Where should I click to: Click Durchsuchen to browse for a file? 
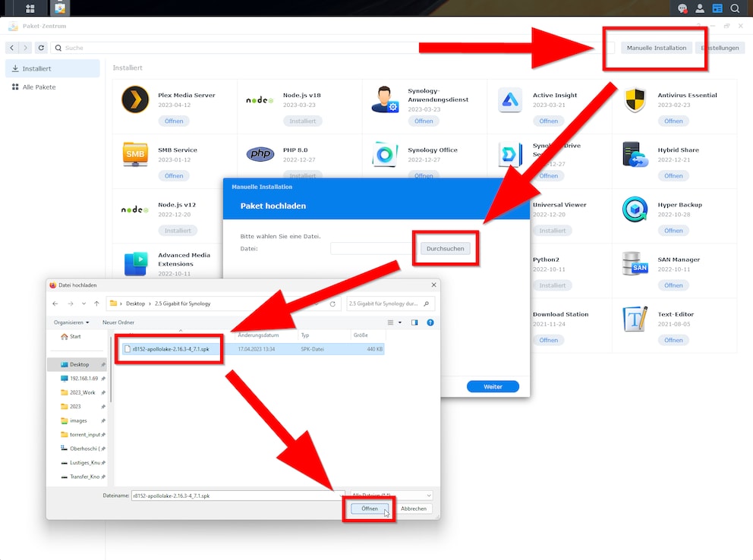[445, 249]
